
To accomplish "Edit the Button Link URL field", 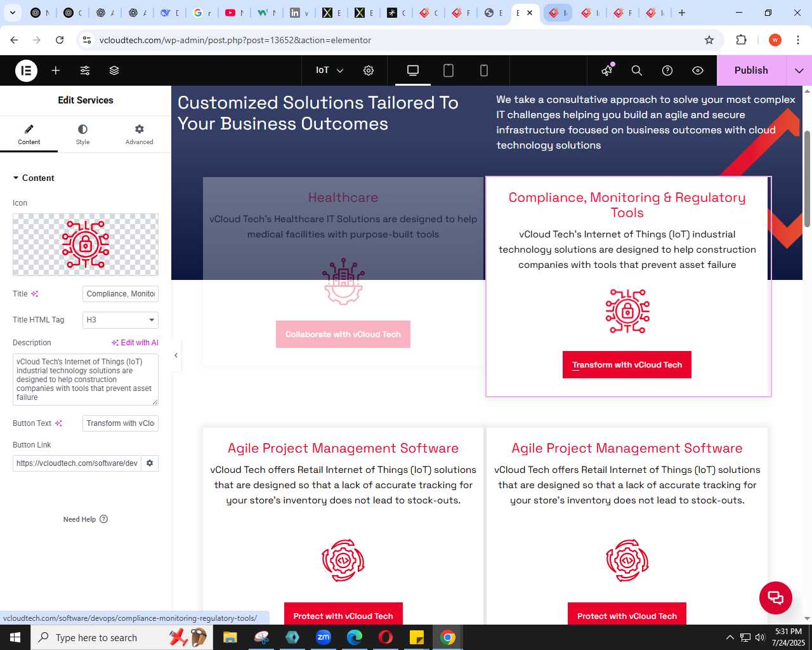I will [77, 463].
